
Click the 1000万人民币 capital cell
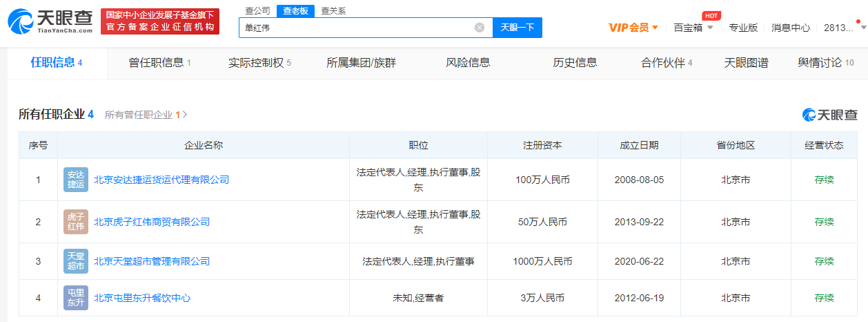[542, 261]
